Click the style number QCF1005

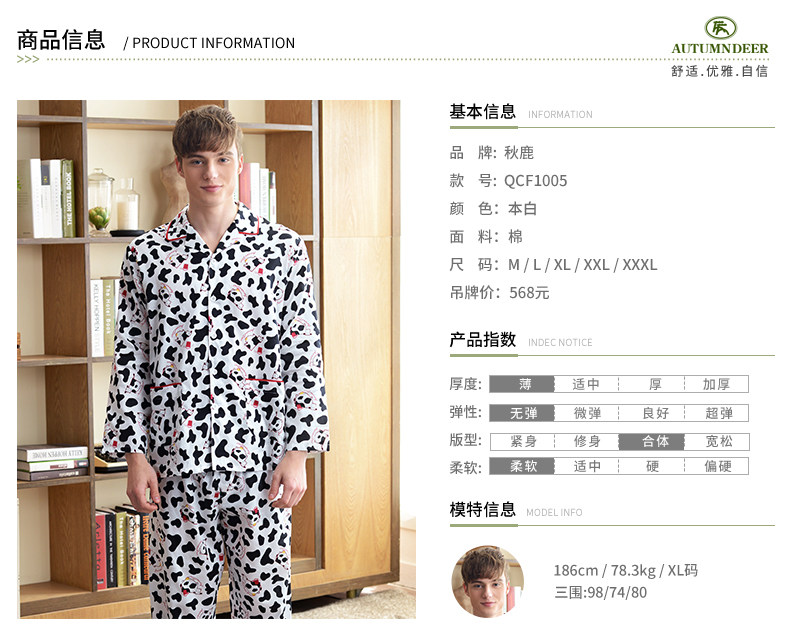[x=536, y=180]
